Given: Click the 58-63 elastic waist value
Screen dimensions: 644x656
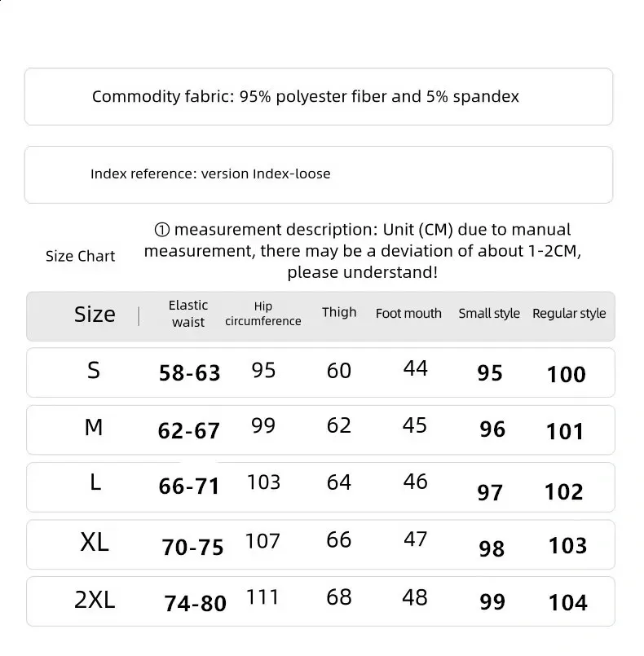Looking at the screenshot, I should (189, 373).
